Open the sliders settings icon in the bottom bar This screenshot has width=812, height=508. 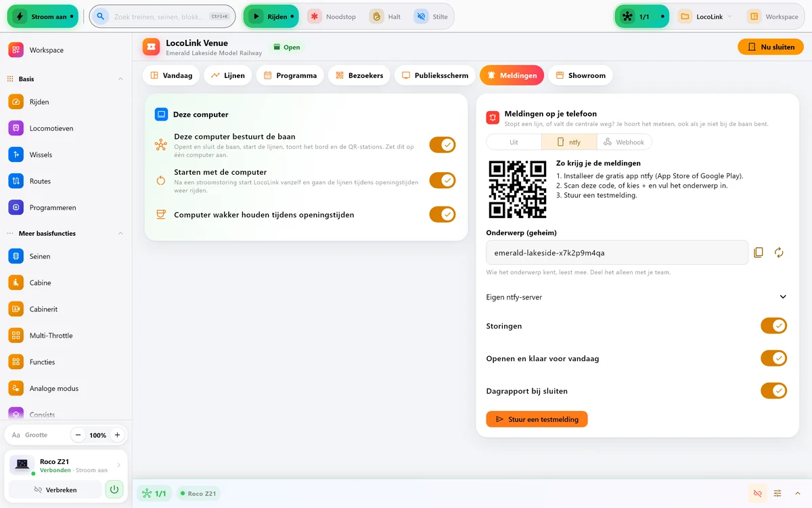tap(777, 493)
